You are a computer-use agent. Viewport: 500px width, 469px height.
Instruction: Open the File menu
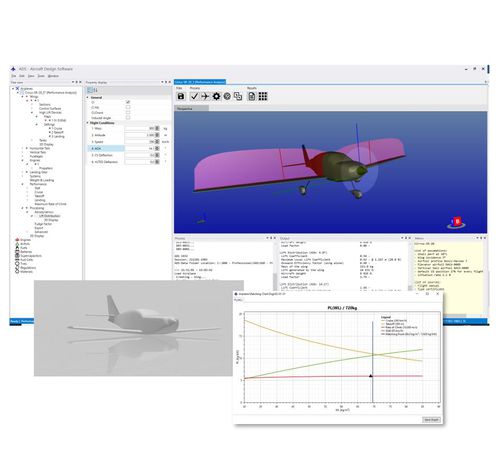tap(14, 76)
